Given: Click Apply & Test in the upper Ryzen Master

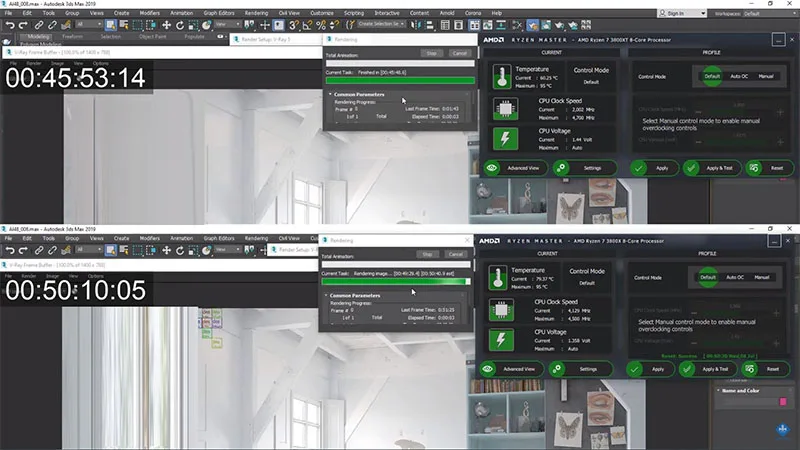Looking at the screenshot, I should 712,168.
